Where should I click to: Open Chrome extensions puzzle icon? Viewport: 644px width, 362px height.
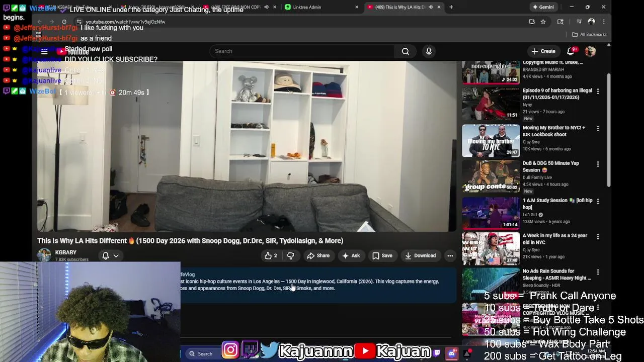coord(560,22)
